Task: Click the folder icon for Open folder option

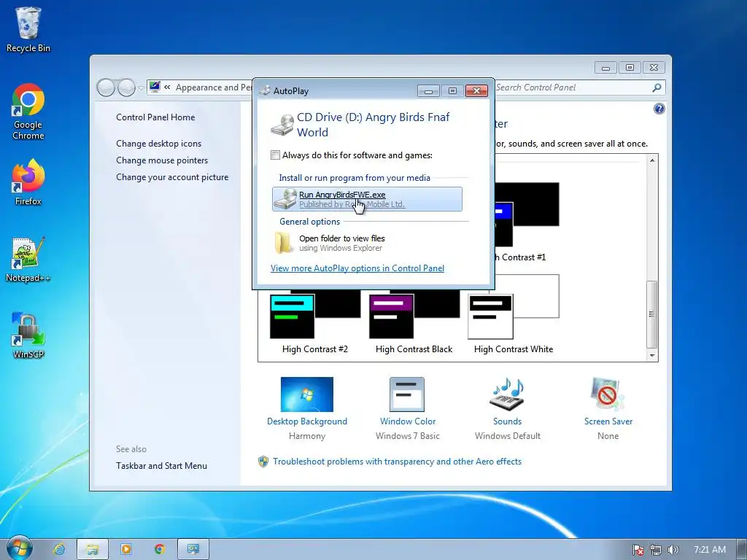Action: click(284, 242)
